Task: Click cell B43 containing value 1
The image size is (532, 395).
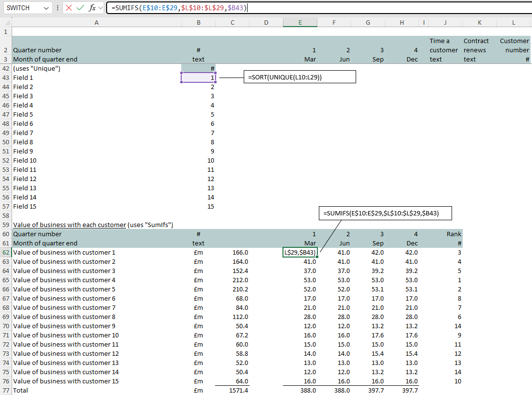Action: click(x=198, y=77)
